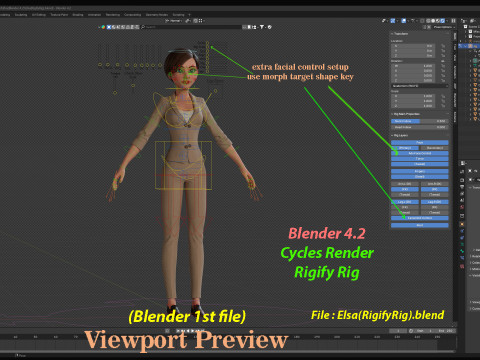This screenshot has width=480, height=360.
Task: Open the Scene properties tab icon
Action: tap(462, 200)
